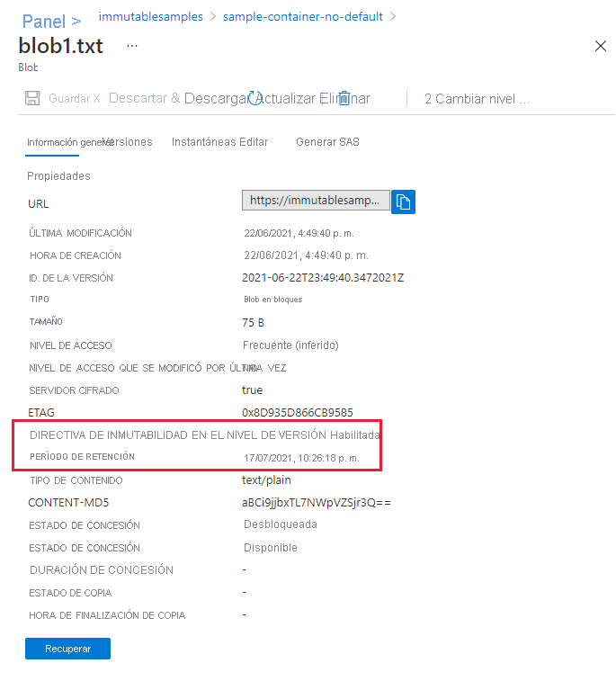Click retention period date 17/07/2021

tap(302, 458)
